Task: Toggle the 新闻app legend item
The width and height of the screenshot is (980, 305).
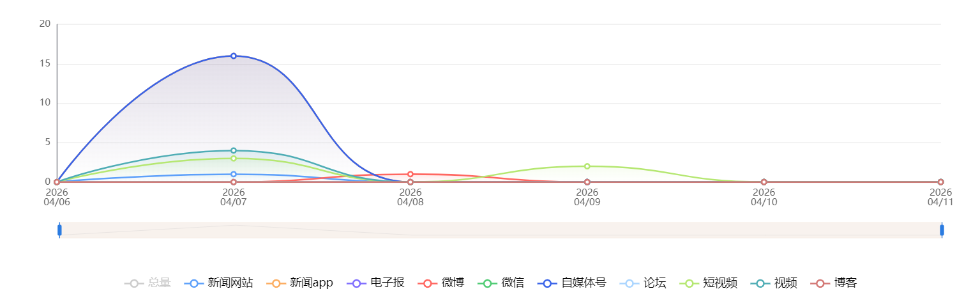Action: (x=299, y=283)
